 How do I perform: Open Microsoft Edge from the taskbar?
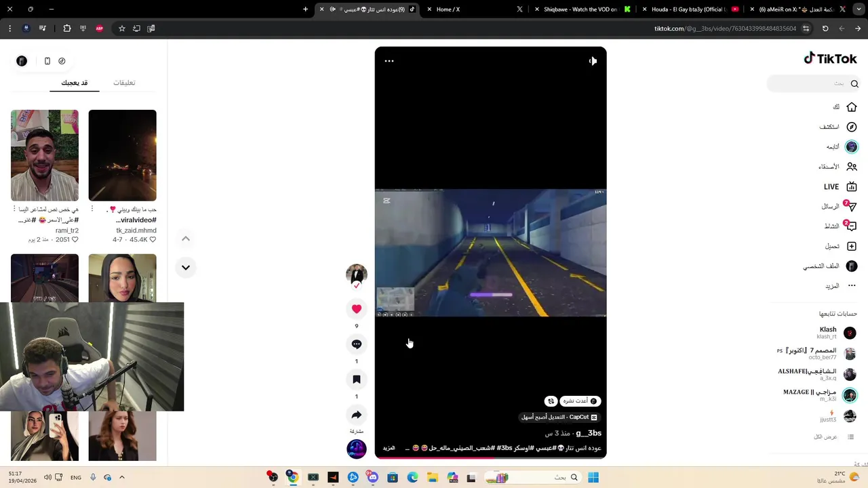[412, 478]
